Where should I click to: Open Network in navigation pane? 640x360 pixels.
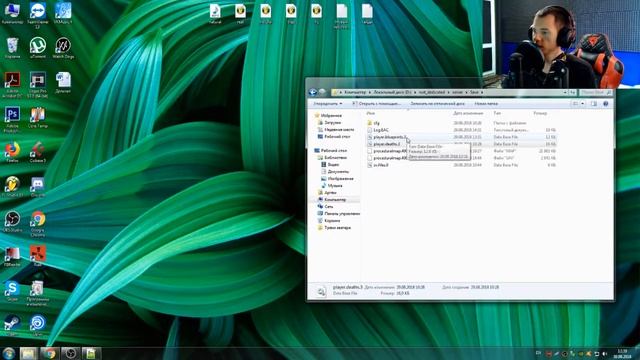click(329, 207)
